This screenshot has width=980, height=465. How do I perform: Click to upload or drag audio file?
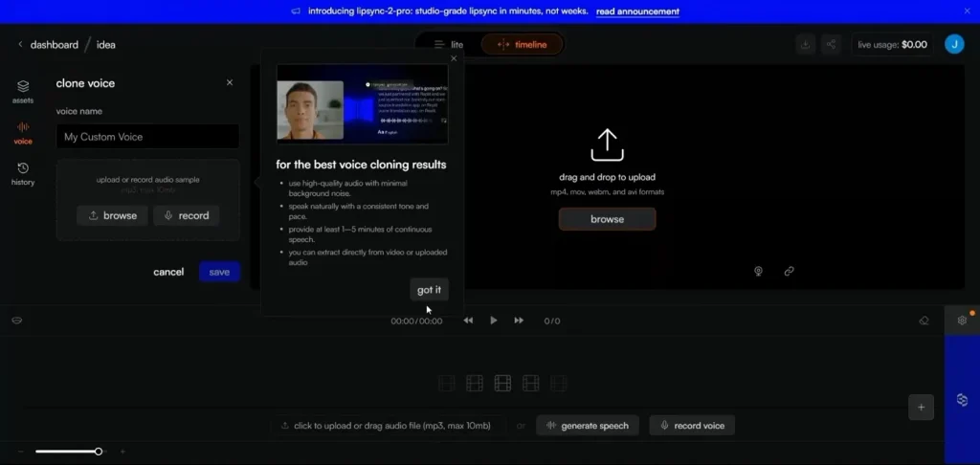[x=386, y=426]
